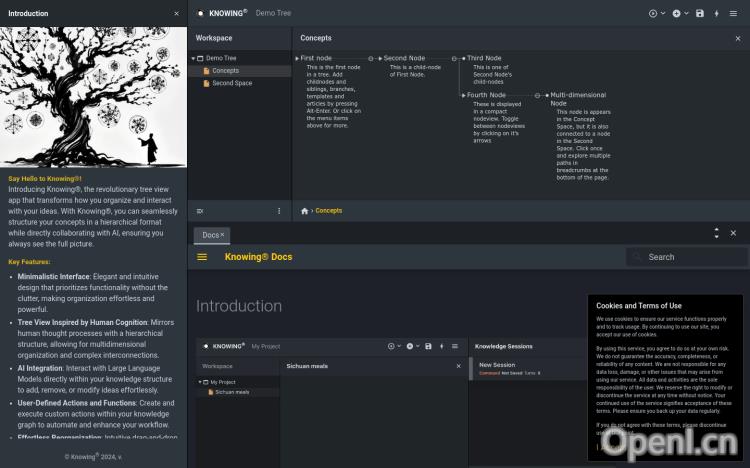The height and width of the screenshot is (468, 750).
Task: Click the save icon in the top toolbar
Action: 699,13
